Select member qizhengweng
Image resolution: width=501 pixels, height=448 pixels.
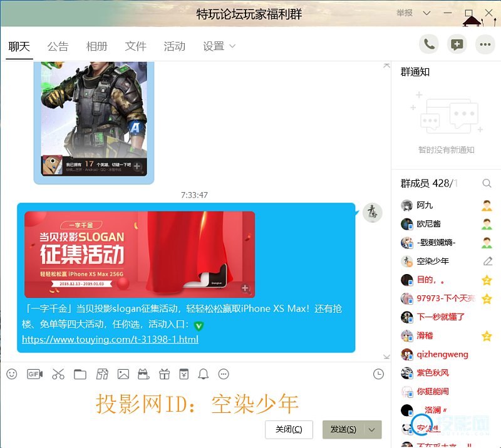[x=445, y=354]
